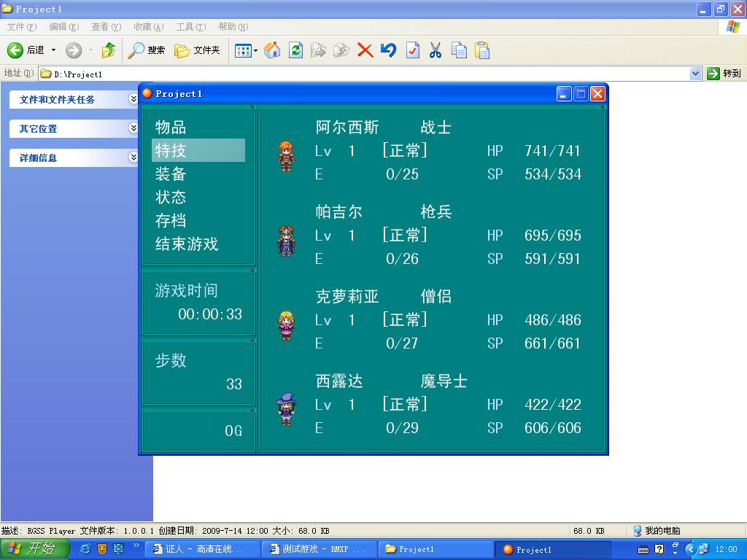The height and width of the screenshot is (560, 747).
Task: Click the blue Undo arrow icon
Action: [388, 50]
